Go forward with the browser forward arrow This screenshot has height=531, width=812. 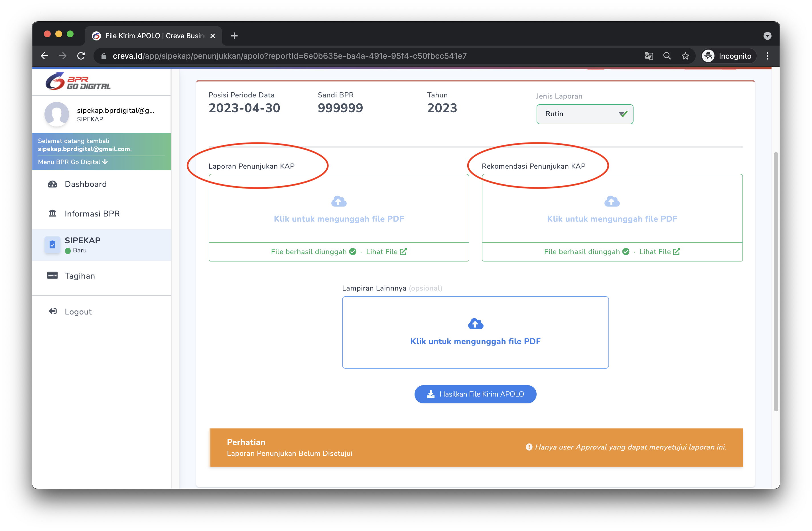pos(62,56)
